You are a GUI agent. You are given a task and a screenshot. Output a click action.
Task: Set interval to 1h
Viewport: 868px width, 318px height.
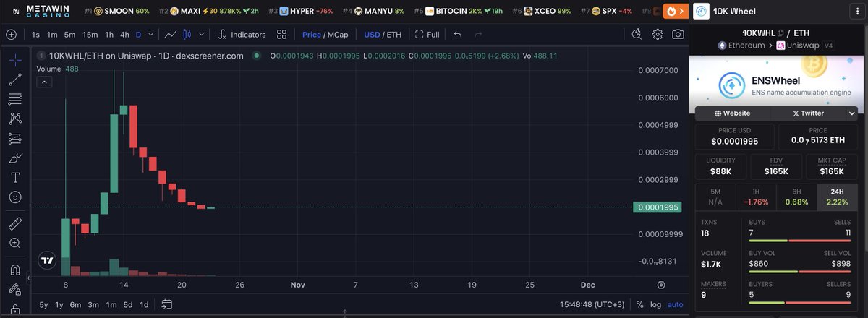click(x=109, y=34)
